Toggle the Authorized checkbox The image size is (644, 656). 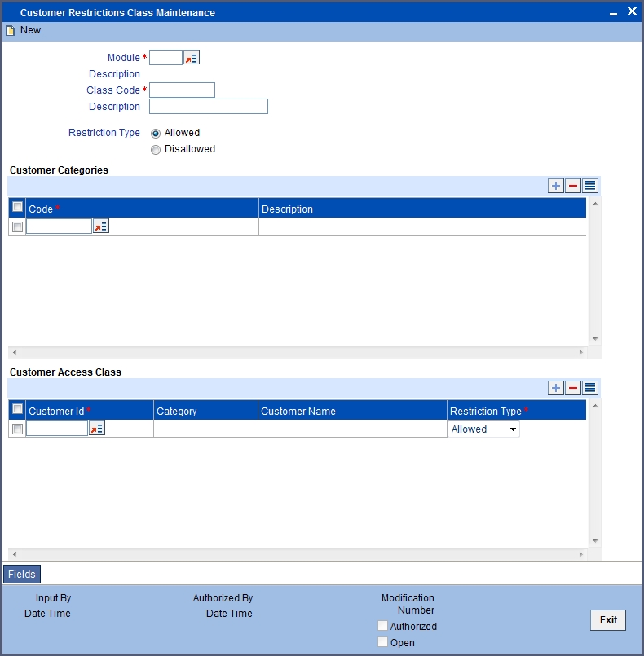coord(382,626)
